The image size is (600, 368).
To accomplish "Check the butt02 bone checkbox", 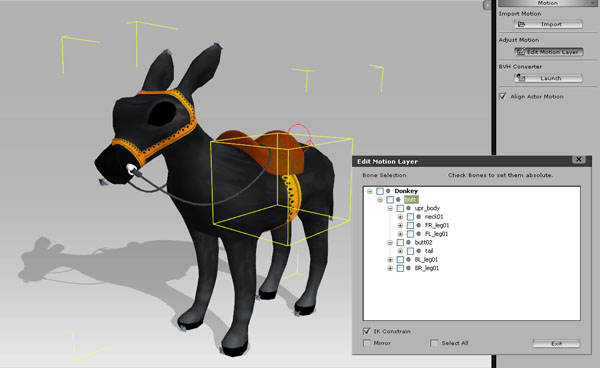I will [400, 243].
